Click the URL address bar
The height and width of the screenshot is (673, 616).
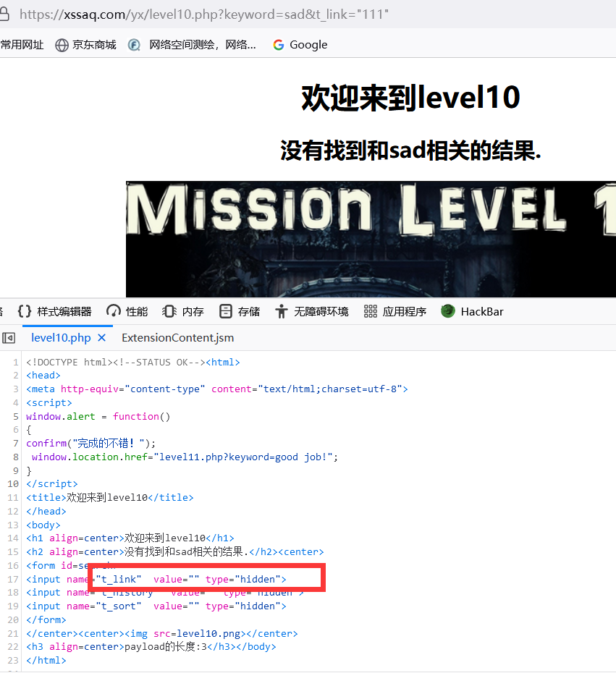pyautogui.click(x=204, y=14)
